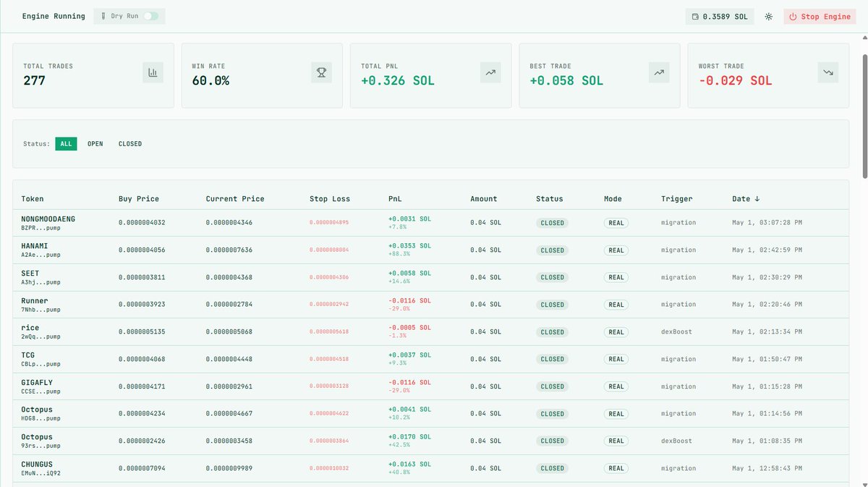Filter trades by CLOSED status

pyautogui.click(x=130, y=144)
